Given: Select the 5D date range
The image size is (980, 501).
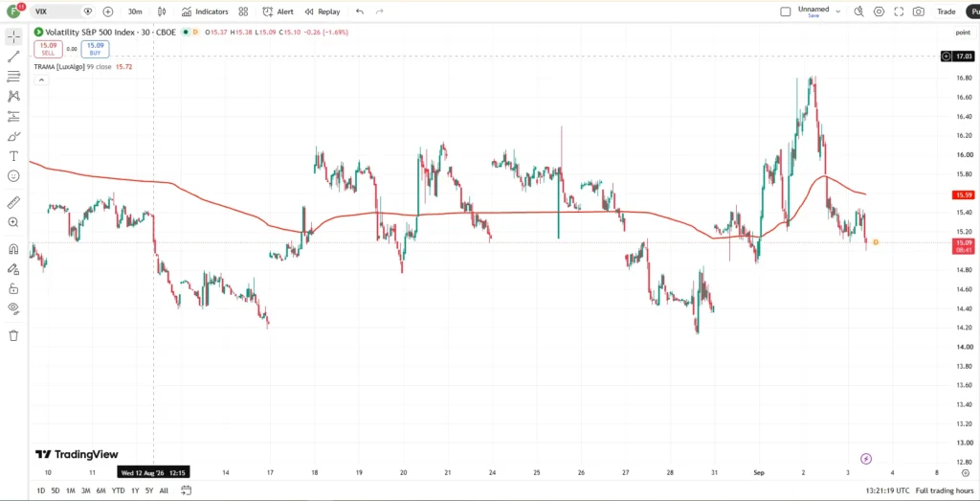Looking at the screenshot, I should pyautogui.click(x=56, y=490).
